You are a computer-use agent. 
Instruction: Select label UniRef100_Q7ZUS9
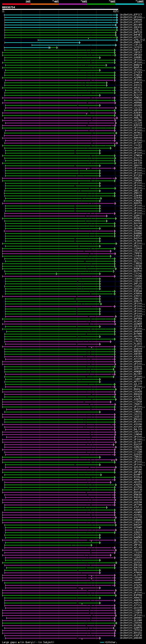[131, 316]
